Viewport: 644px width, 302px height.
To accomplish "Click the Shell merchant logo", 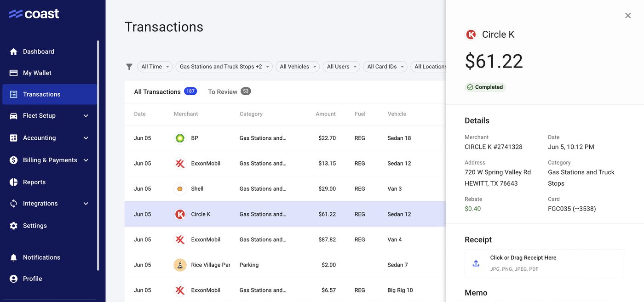I will [180, 189].
